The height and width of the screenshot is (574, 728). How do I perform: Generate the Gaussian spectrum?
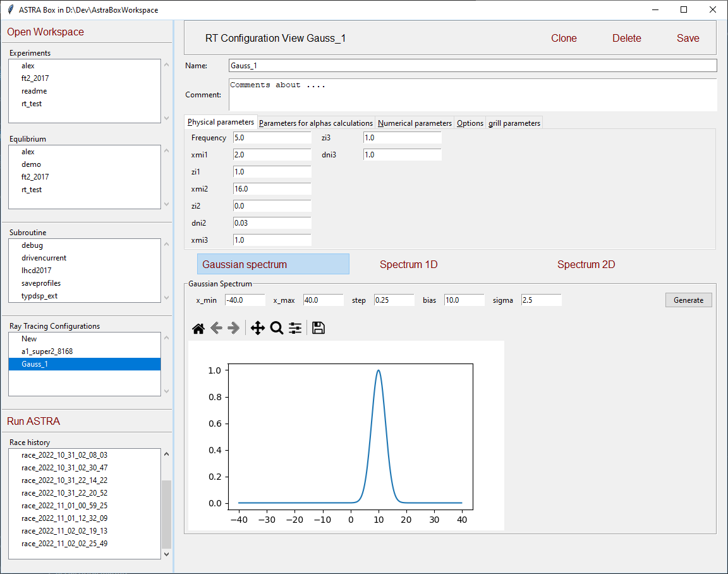(x=689, y=300)
